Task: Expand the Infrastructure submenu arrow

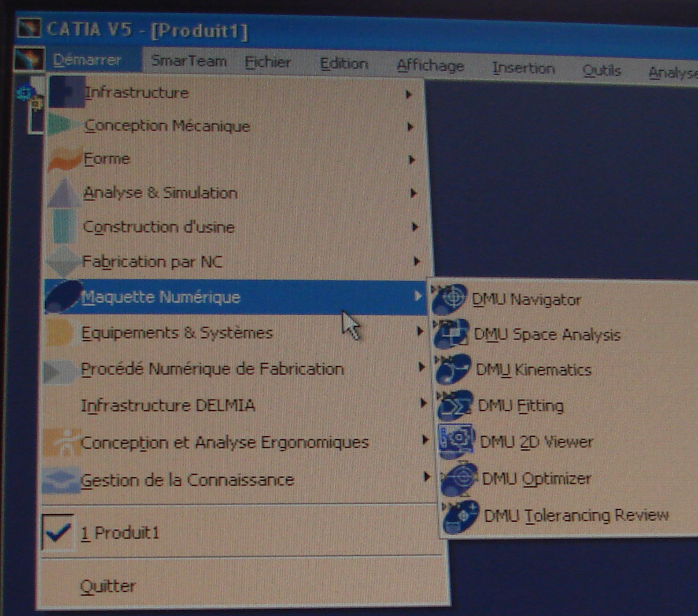Action: click(409, 94)
